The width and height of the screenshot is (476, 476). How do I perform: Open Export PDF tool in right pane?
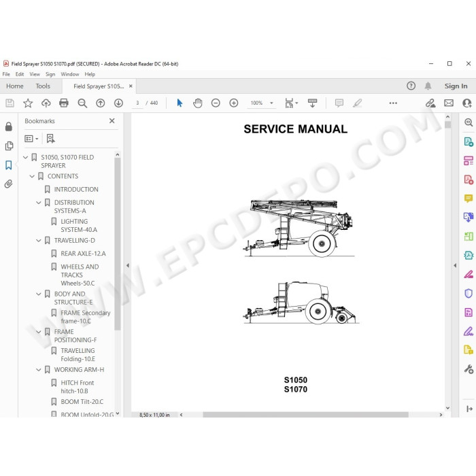[x=469, y=141]
